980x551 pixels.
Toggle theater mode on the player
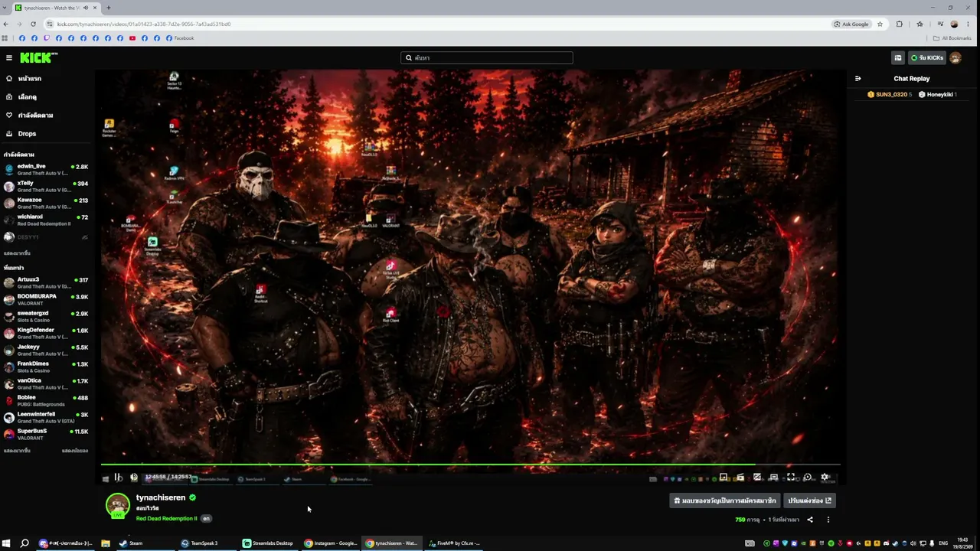[x=774, y=478]
